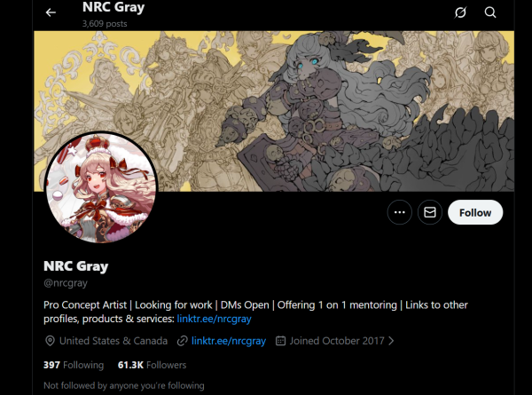Click the calendar joined icon
Viewport: 532px width, 395px height.
tap(280, 340)
